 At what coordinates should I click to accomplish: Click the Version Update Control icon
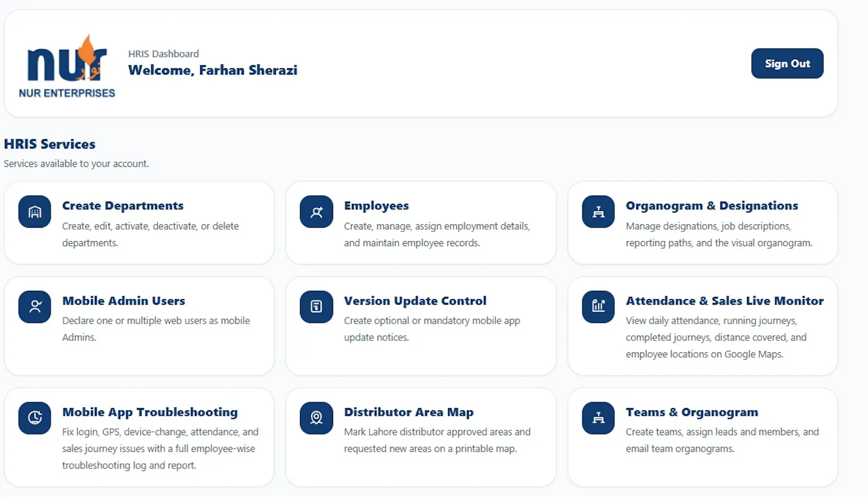[316, 307]
